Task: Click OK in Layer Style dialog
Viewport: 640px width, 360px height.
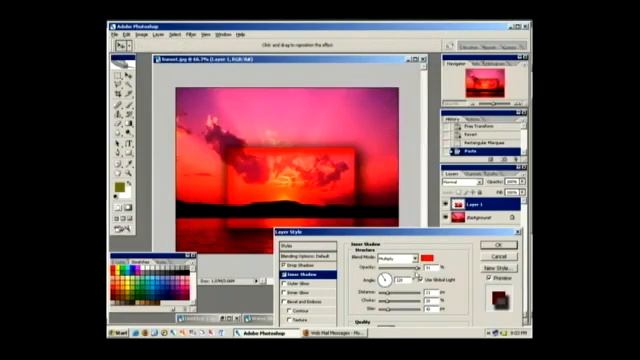Action: pyautogui.click(x=499, y=245)
